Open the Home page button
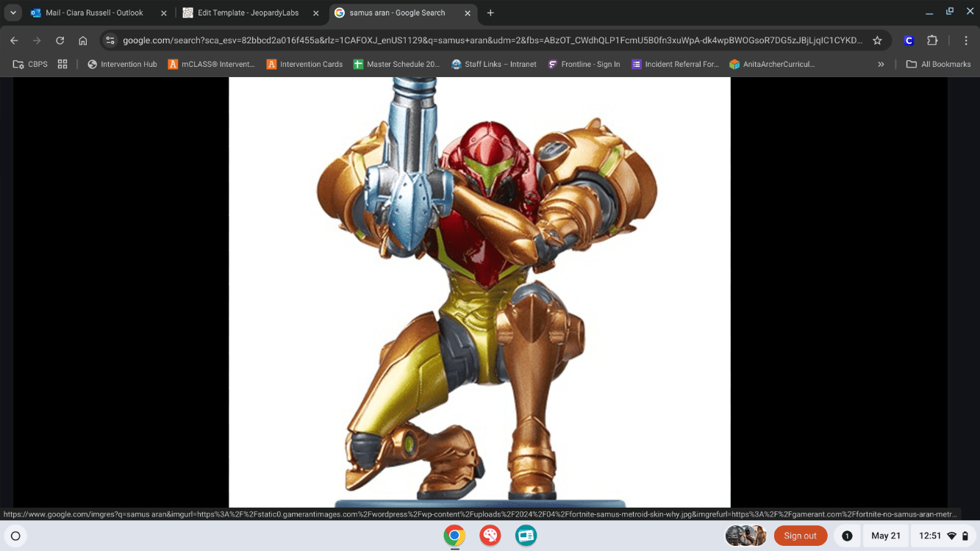The image size is (980, 551). pos(83,40)
